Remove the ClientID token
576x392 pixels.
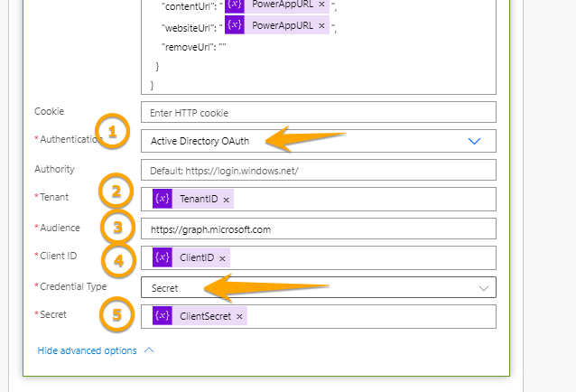222,258
